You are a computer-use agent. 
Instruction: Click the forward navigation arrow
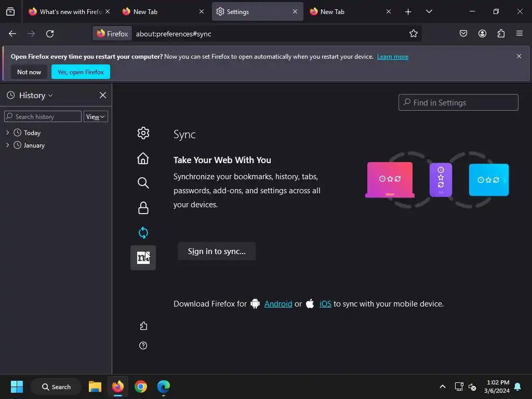tap(31, 34)
